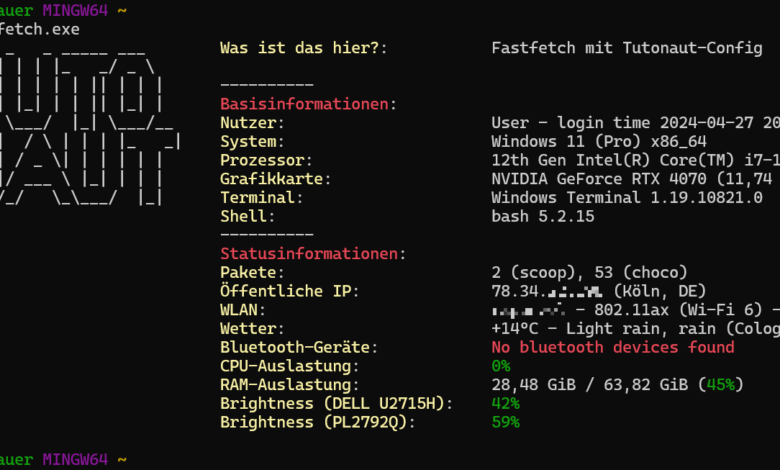
Task: Click the Windows 11 (Pro) system value
Action: click(x=599, y=142)
